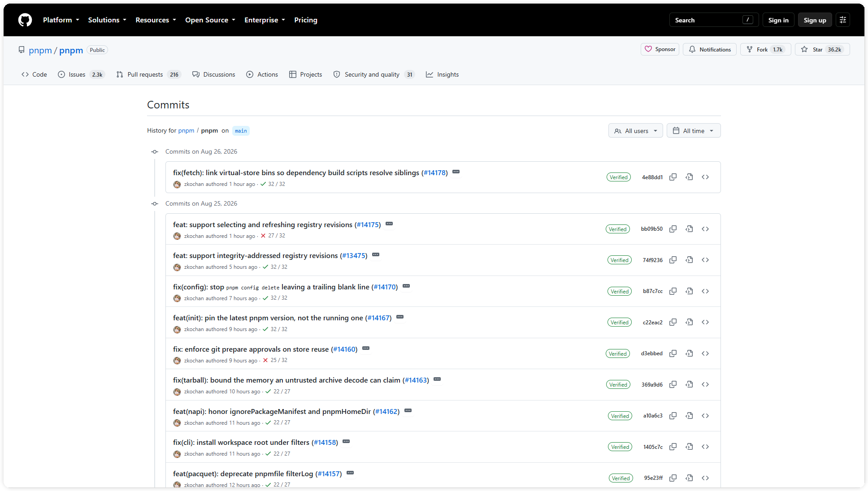This screenshot has height=491, width=868.
Task: Copy full SHA for commit d3ebbed
Action: point(673,353)
